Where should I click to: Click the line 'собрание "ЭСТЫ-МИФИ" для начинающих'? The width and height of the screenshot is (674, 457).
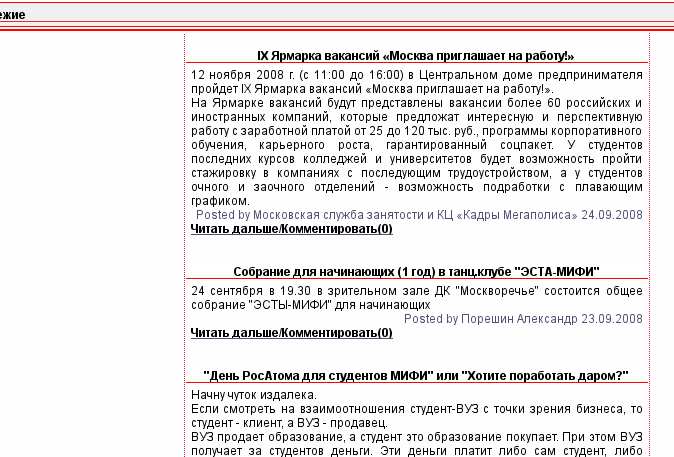pyautogui.click(x=310, y=305)
